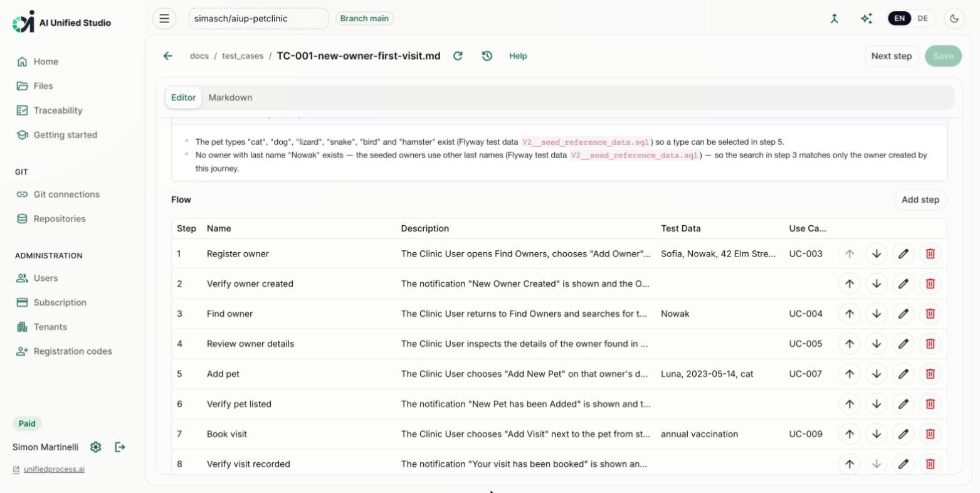Open Files in the sidebar
980x493 pixels.
pyautogui.click(x=43, y=86)
